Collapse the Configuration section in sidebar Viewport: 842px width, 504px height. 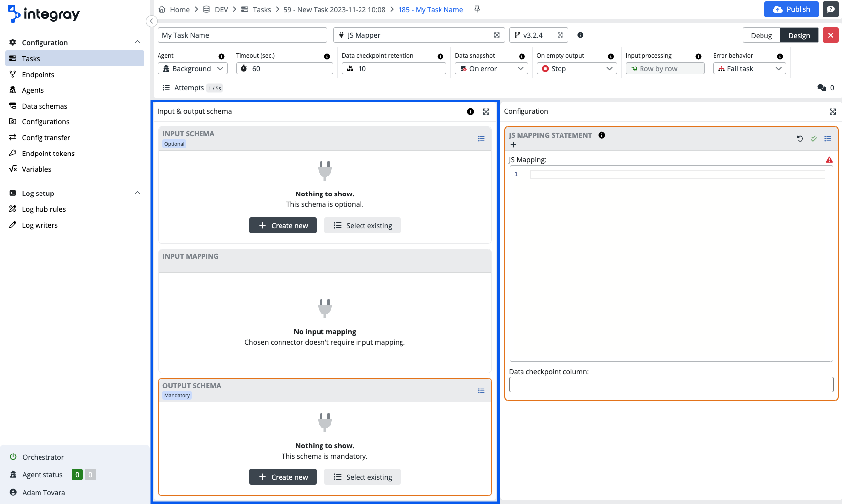click(137, 42)
